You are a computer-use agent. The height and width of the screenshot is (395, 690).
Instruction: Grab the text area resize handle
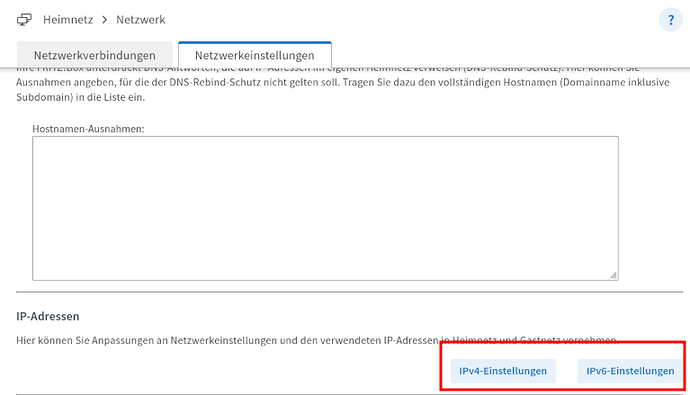(613, 275)
